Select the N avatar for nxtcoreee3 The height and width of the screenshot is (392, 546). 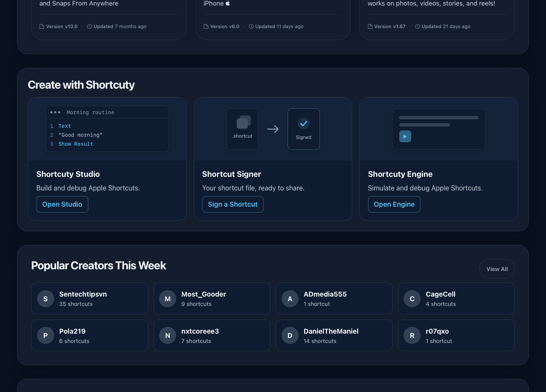[x=168, y=335]
